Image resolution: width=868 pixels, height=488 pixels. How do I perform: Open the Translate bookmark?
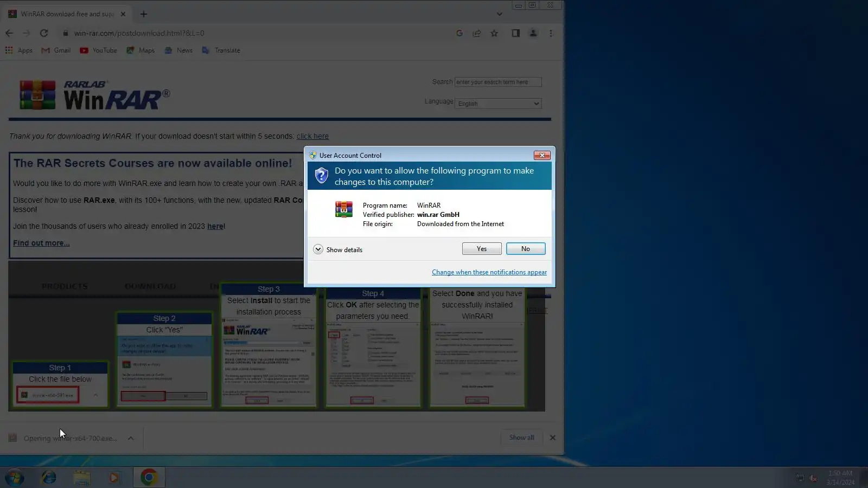click(221, 50)
